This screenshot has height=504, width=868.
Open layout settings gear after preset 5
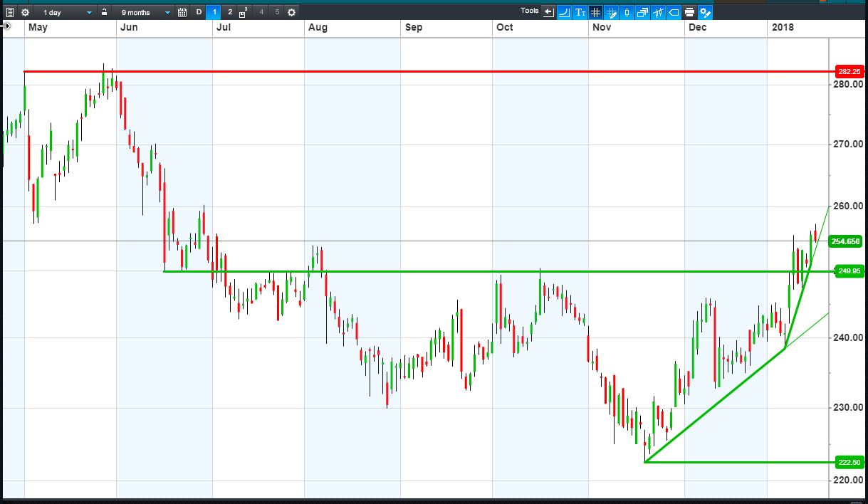[291, 12]
